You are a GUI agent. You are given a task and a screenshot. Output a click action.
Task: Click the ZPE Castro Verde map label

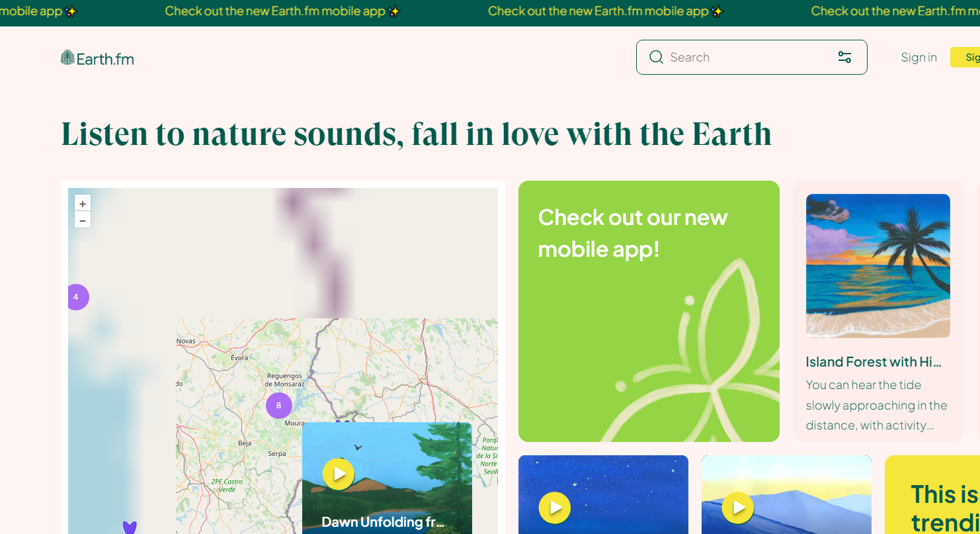tap(227, 485)
